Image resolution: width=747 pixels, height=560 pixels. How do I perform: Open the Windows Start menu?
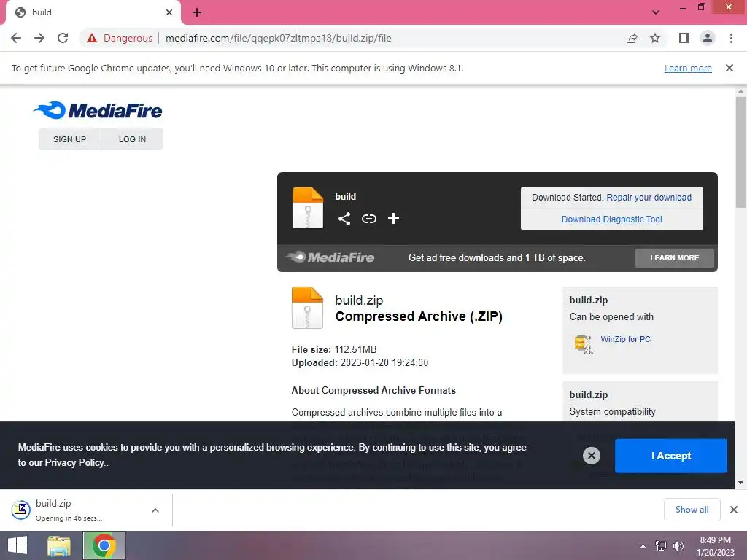tap(18, 545)
